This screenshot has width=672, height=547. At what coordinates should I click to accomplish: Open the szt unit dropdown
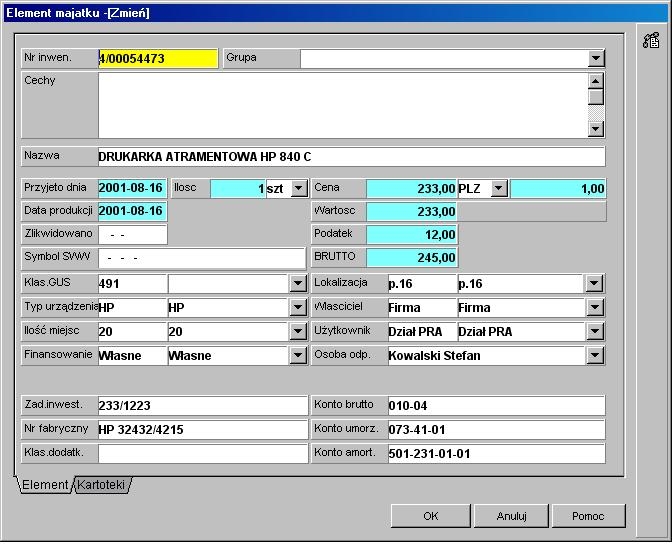pyautogui.click(x=299, y=188)
